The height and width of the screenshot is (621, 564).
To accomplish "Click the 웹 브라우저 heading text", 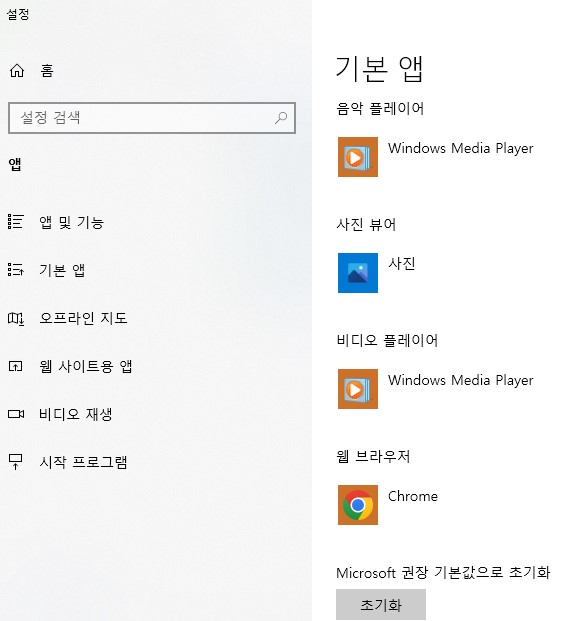I will [373, 457].
